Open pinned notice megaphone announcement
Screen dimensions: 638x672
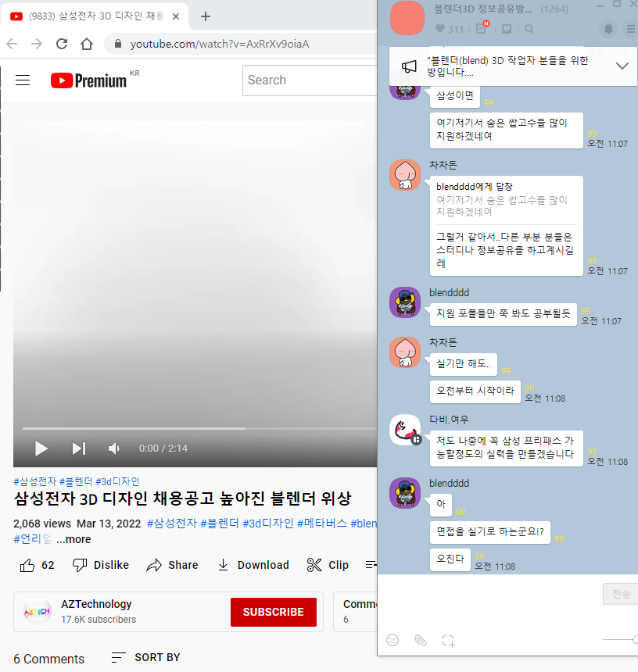(409, 66)
